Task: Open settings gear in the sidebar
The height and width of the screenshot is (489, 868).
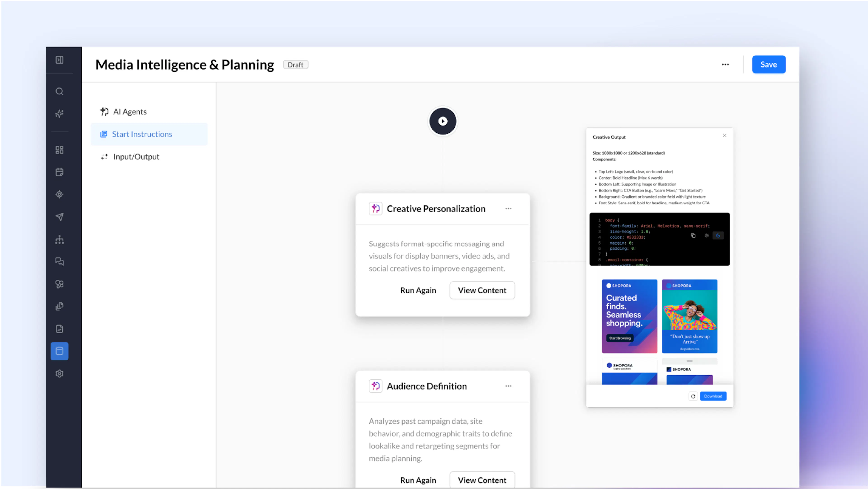Action: [59, 374]
